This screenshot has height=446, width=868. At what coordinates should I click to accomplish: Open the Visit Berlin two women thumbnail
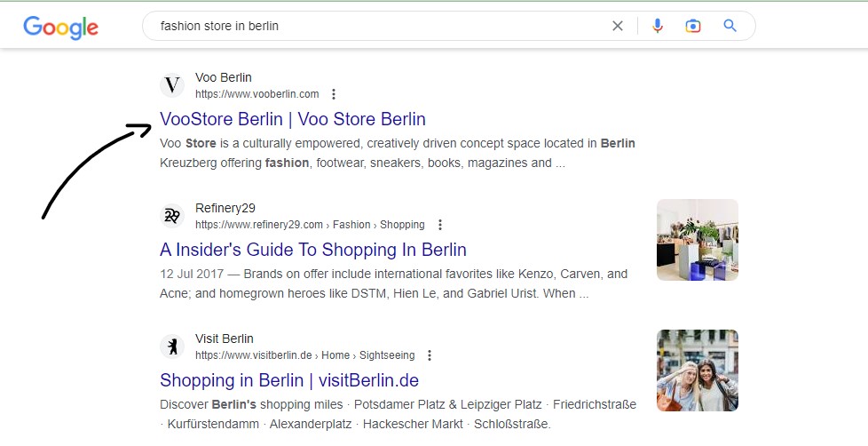[x=698, y=370]
